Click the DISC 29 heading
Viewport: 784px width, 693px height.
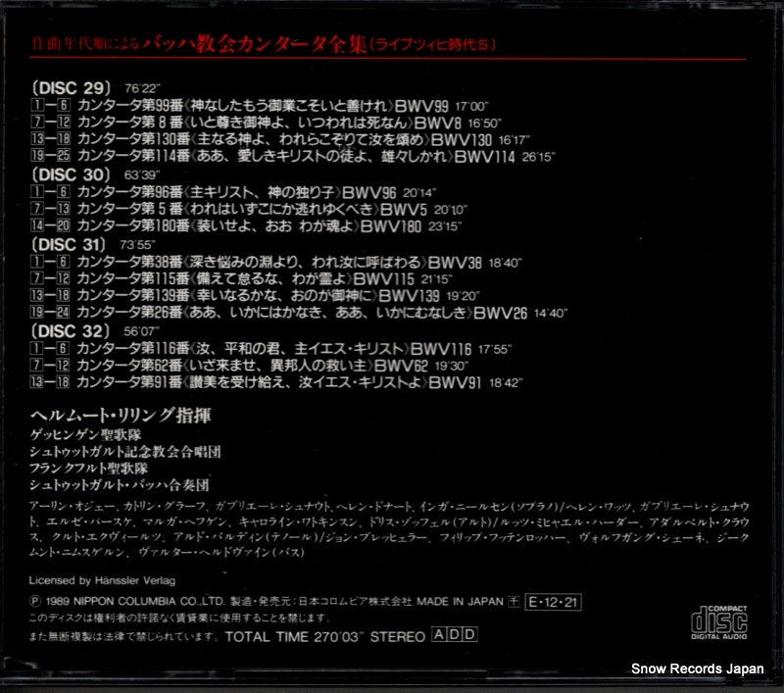[71, 88]
